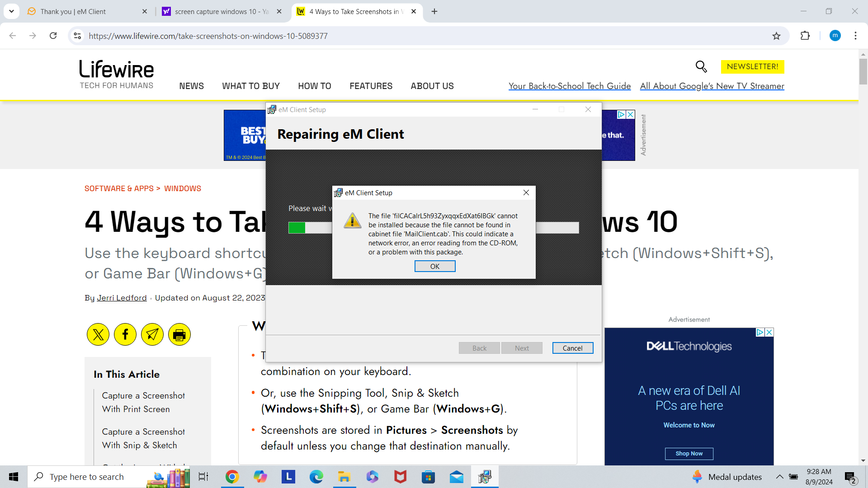
Task: Open the Chrome profile avatar
Action: 835,36
